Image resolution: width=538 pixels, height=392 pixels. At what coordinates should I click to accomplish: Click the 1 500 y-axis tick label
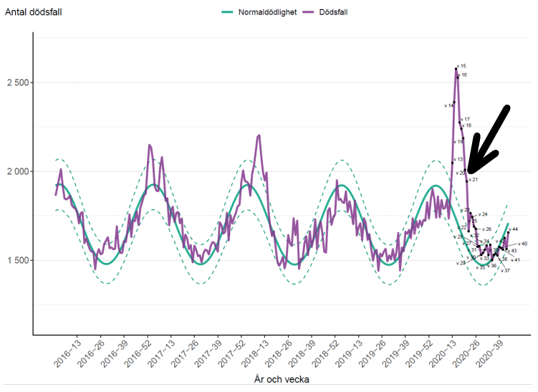pos(18,260)
